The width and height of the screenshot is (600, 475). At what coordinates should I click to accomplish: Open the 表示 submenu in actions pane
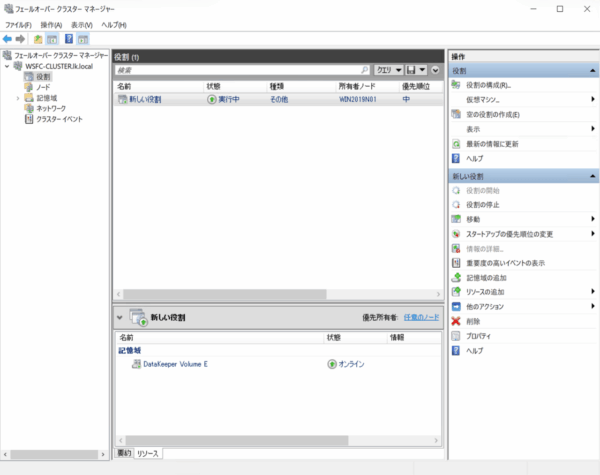[x=473, y=129]
